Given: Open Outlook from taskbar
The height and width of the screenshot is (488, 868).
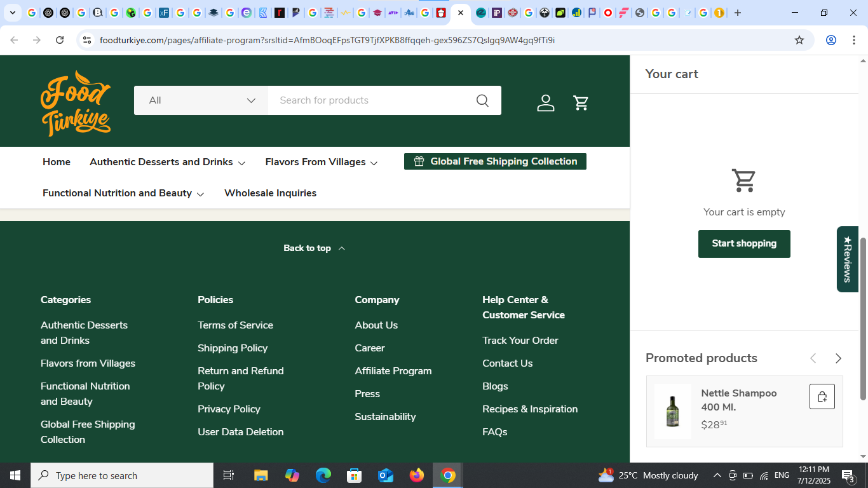Looking at the screenshot, I should 386,475.
